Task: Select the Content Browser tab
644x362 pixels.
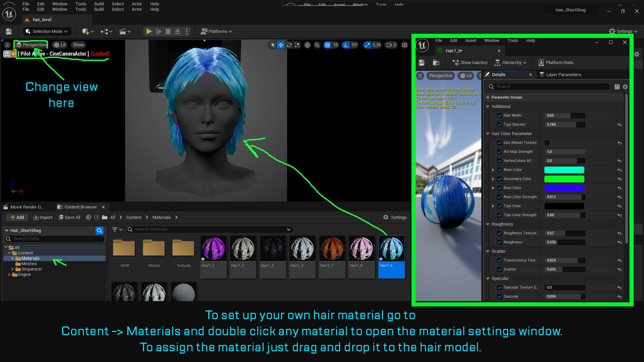Action: pyautogui.click(x=80, y=207)
